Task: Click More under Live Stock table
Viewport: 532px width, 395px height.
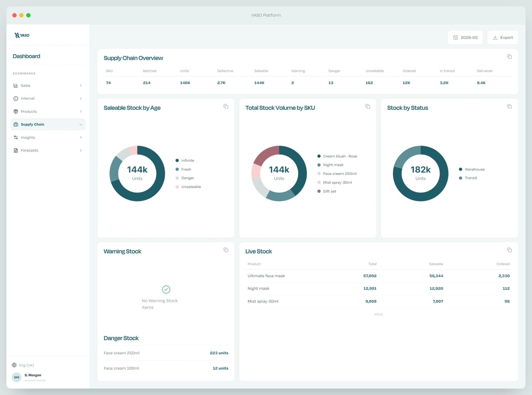Action: coord(378,314)
